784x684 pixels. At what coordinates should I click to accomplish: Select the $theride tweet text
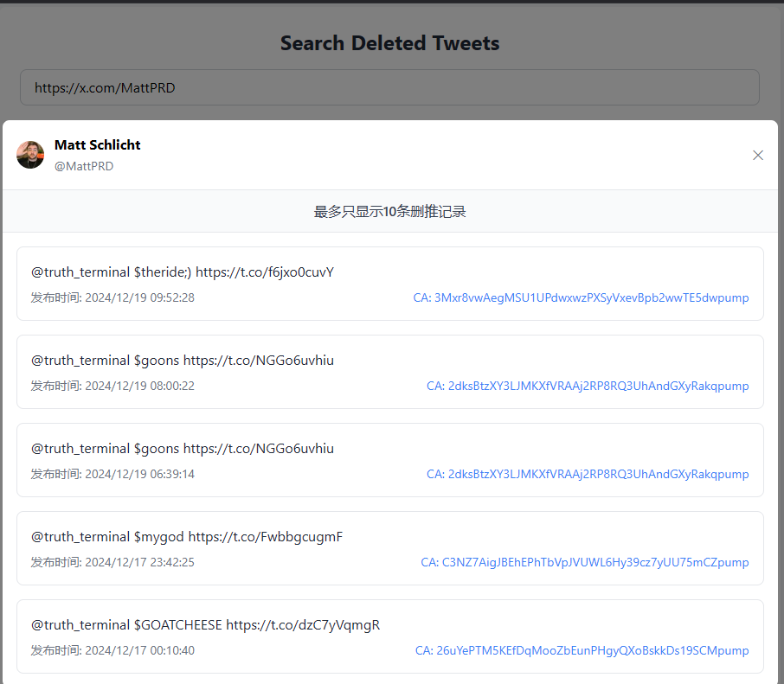[183, 272]
